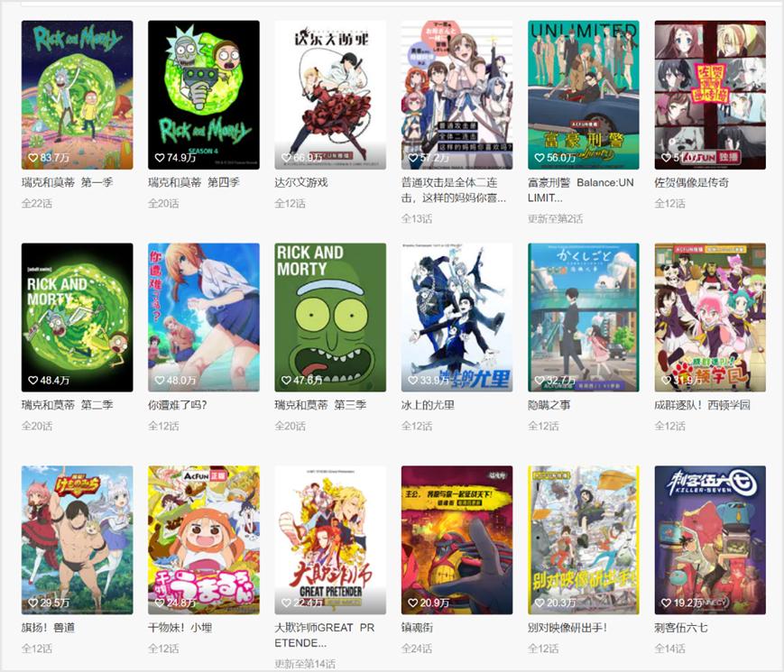The height and width of the screenshot is (672, 784).
Task: Click the heart icon showing 48.4万
Action: [33, 380]
